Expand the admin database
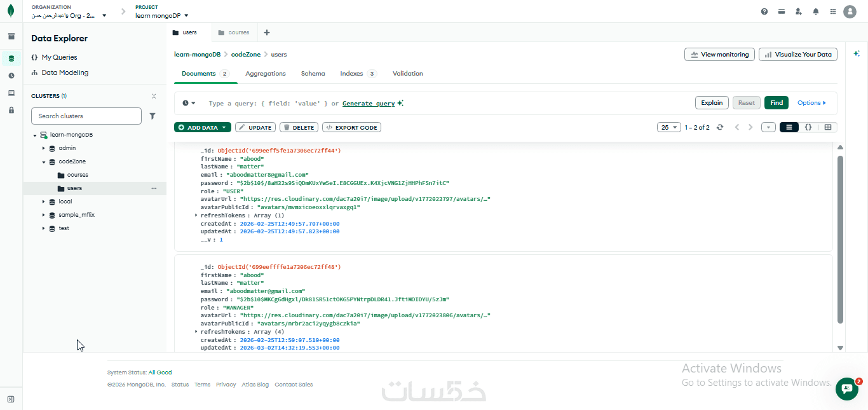Viewport: 868px width, 410px height. 43,148
